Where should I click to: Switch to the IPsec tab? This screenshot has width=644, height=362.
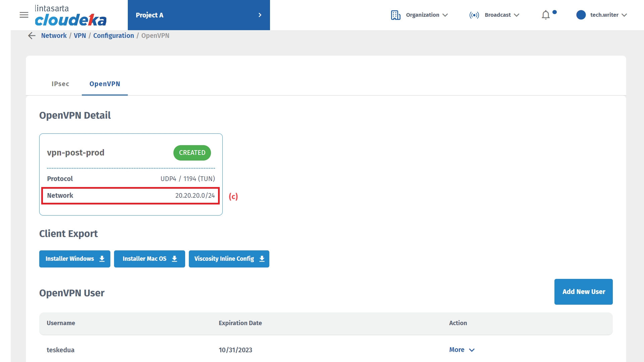click(60, 84)
